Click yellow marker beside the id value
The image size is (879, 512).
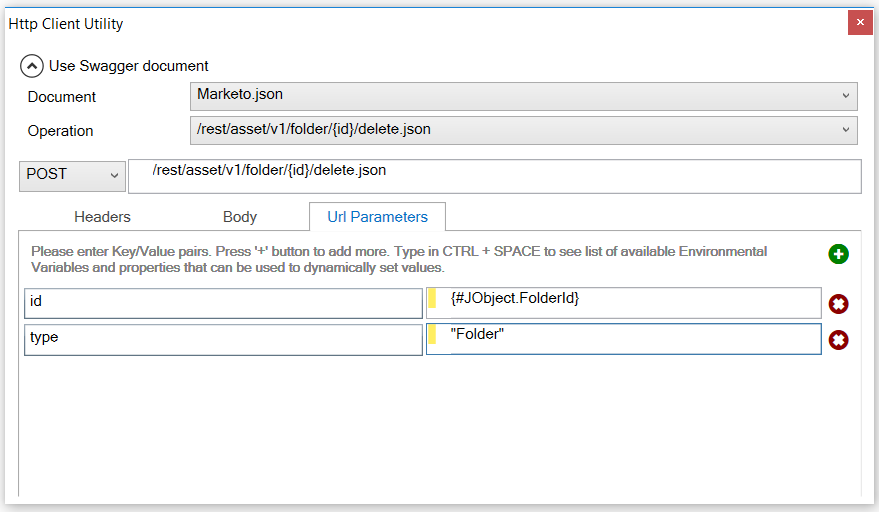(432, 299)
